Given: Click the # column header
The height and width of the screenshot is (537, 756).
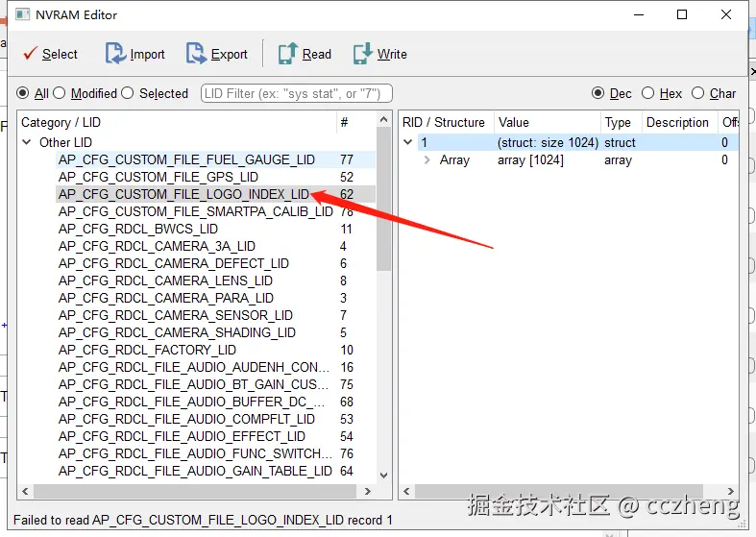Looking at the screenshot, I should point(355,122).
